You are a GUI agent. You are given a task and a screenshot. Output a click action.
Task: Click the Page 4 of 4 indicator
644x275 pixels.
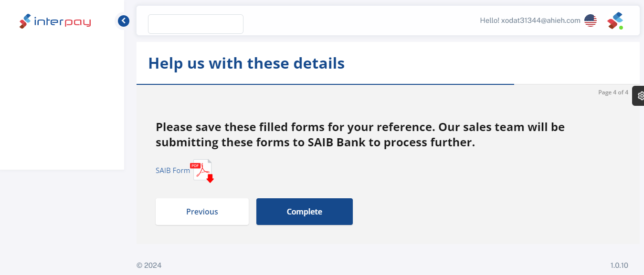(x=613, y=92)
